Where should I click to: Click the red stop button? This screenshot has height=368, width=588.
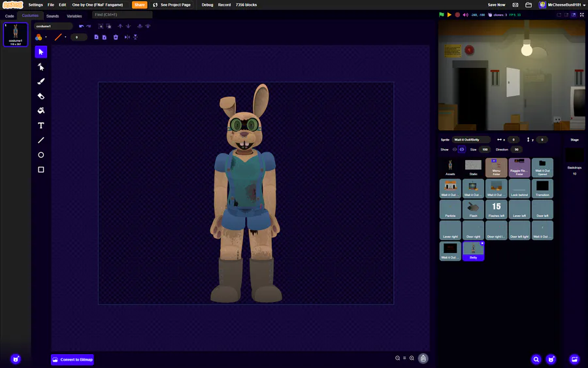point(457,14)
